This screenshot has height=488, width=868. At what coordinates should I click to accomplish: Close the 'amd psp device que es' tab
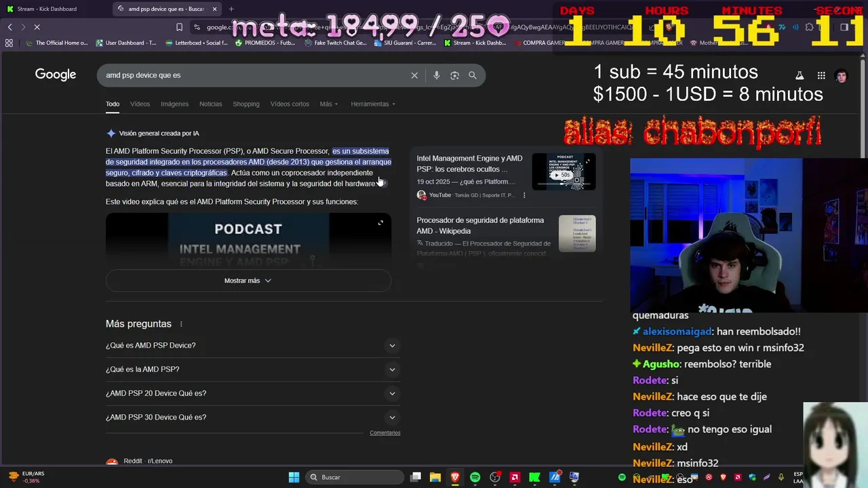pos(215,9)
